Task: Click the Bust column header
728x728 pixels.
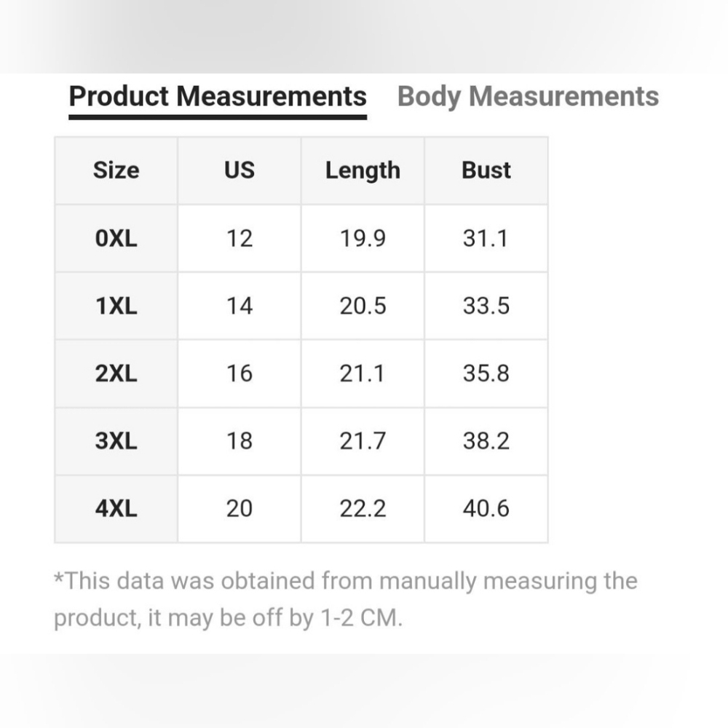Action: [x=486, y=170]
